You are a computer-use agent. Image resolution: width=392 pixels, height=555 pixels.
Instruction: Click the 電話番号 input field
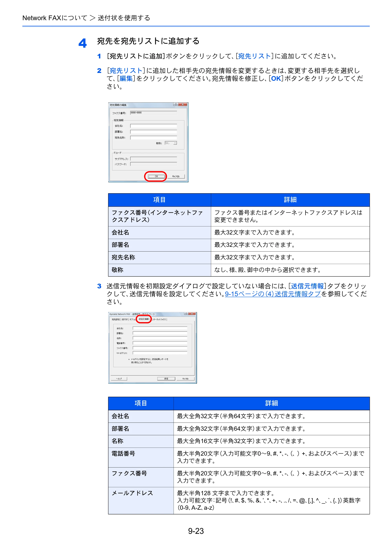160,343
